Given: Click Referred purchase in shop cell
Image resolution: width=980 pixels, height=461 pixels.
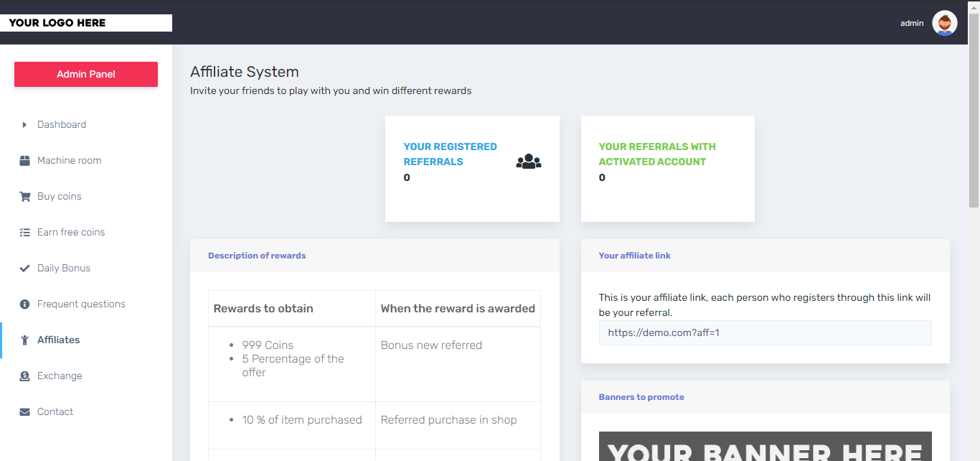Looking at the screenshot, I should (448, 420).
